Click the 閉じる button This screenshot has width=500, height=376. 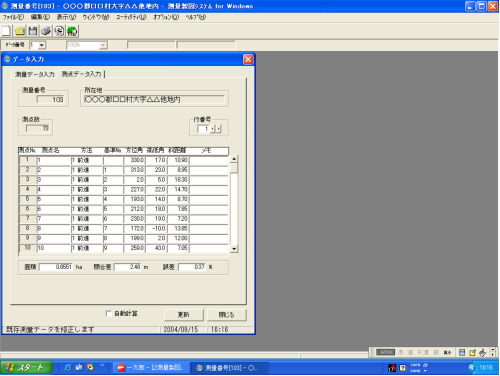point(226,315)
